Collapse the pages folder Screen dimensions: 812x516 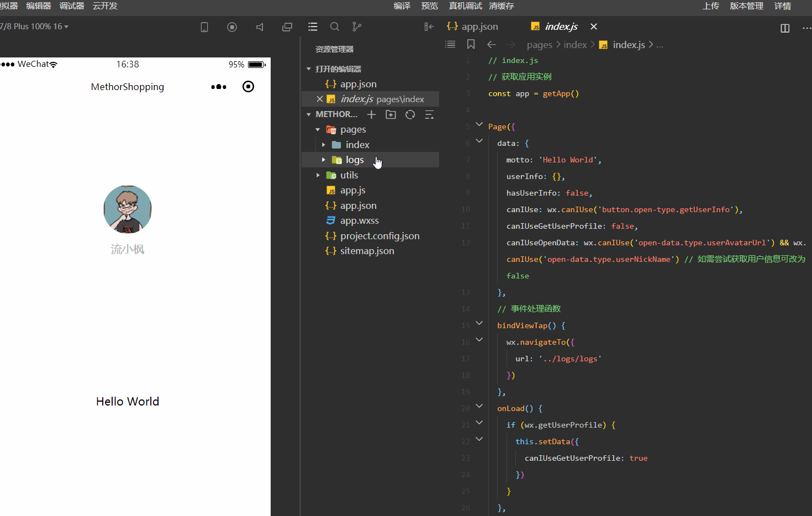pyautogui.click(x=318, y=129)
